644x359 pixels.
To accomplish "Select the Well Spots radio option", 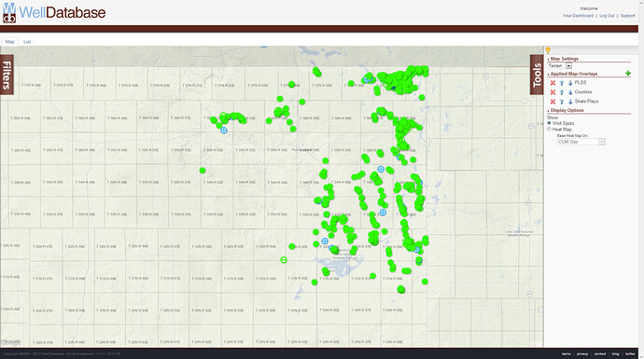I will click(549, 123).
